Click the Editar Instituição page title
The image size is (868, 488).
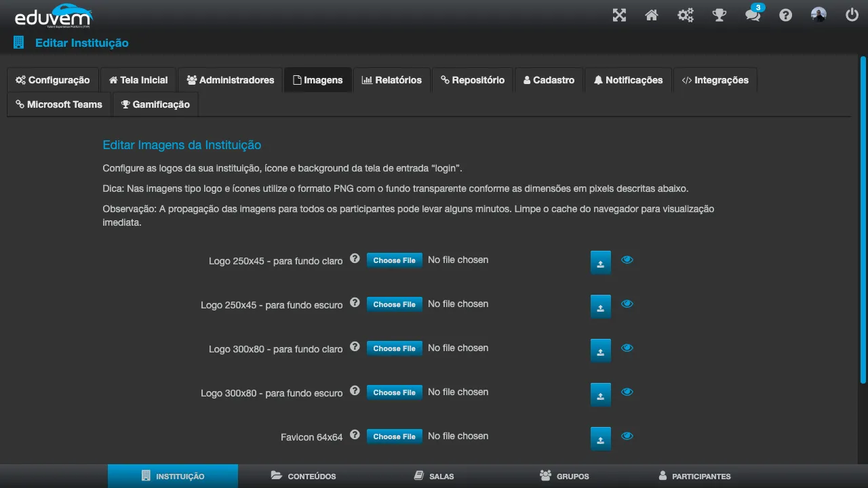pyautogui.click(x=81, y=43)
